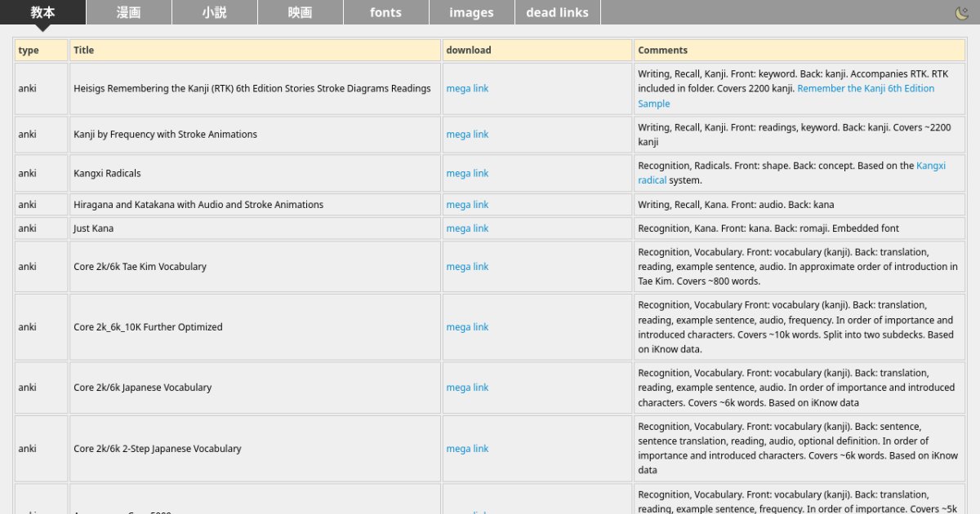980x514 pixels.
Task: Click the Title column header
Action: click(x=83, y=50)
